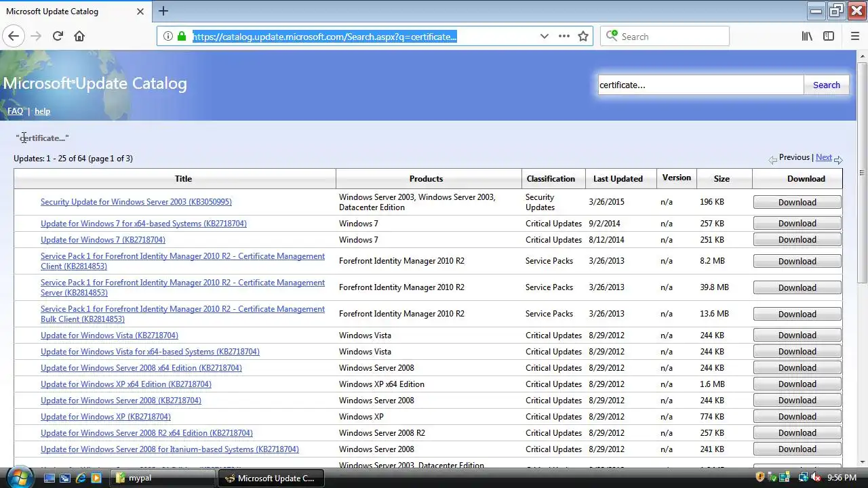
Task: Click the page vertical scrollbar thumb
Action: (862, 173)
